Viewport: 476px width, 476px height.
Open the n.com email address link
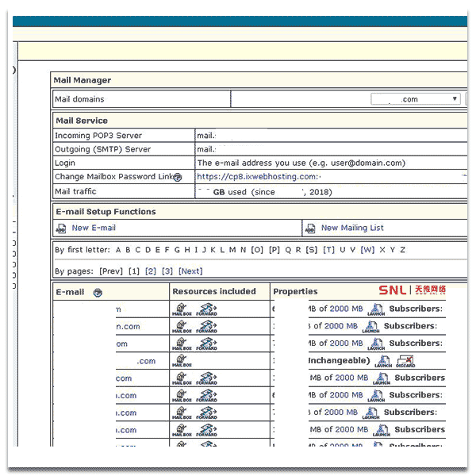(128, 327)
